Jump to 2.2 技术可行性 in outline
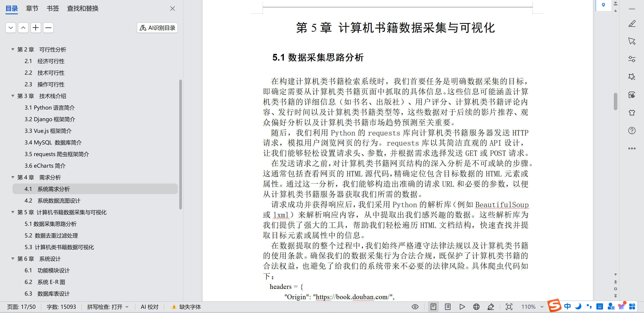 coord(45,73)
